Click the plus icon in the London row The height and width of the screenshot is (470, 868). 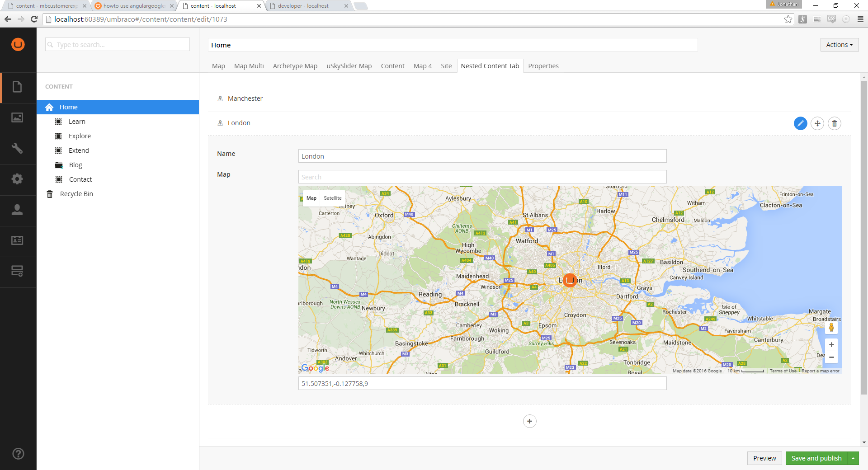pyautogui.click(x=817, y=123)
